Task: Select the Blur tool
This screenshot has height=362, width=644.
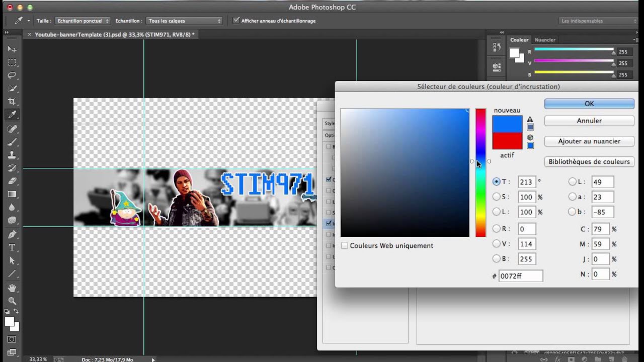Action: tap(12, 207)
